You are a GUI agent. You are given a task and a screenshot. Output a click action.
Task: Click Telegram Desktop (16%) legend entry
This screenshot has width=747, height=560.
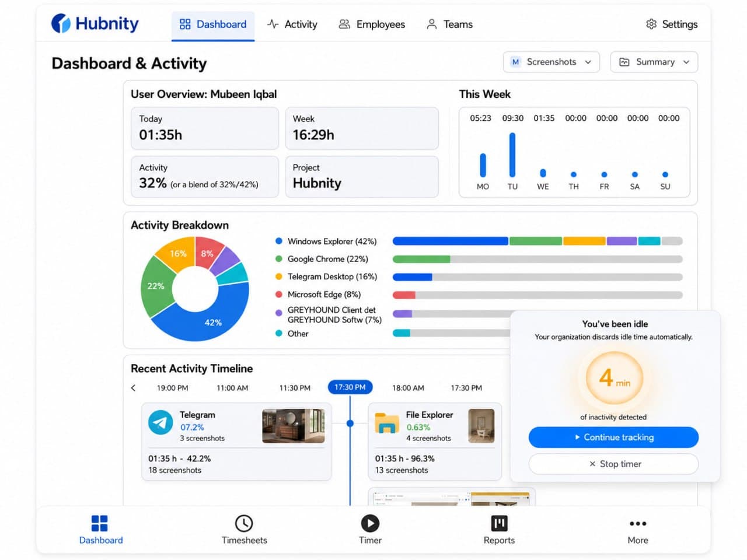tap(326, 276)
